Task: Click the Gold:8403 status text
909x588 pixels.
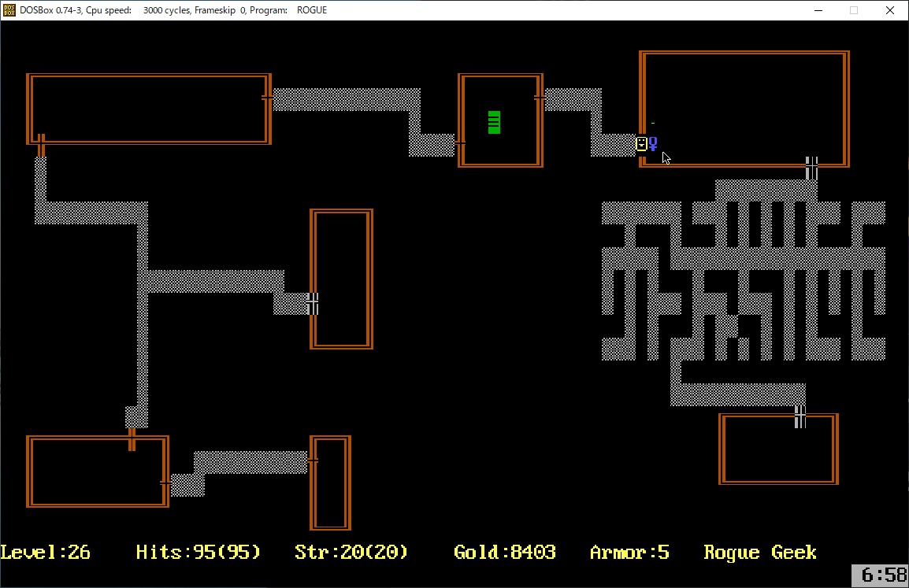Action: [x=504, y=552]
